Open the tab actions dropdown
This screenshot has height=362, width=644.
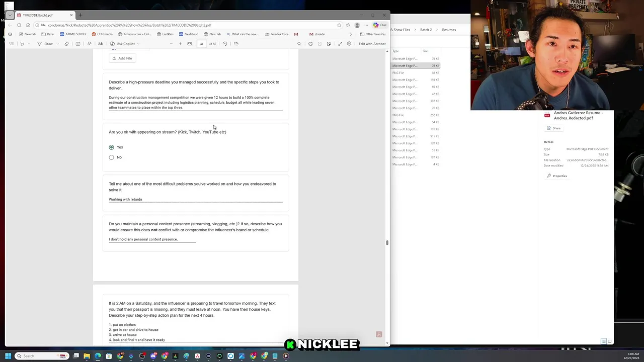(10, 15)
